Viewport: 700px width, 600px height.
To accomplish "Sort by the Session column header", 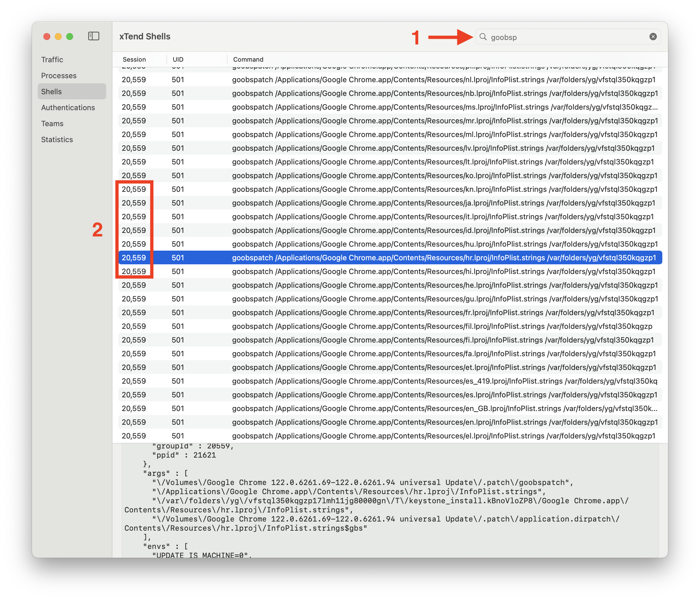I will point(134,59).
